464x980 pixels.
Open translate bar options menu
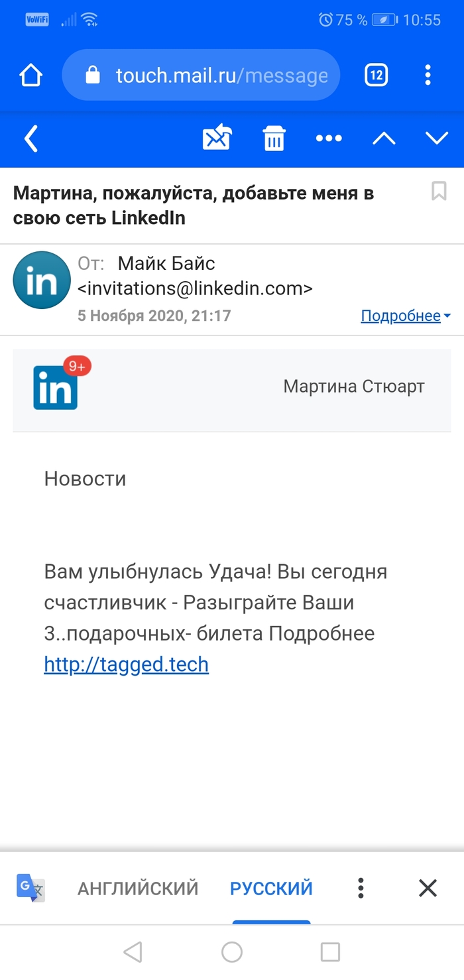[361, 888]
